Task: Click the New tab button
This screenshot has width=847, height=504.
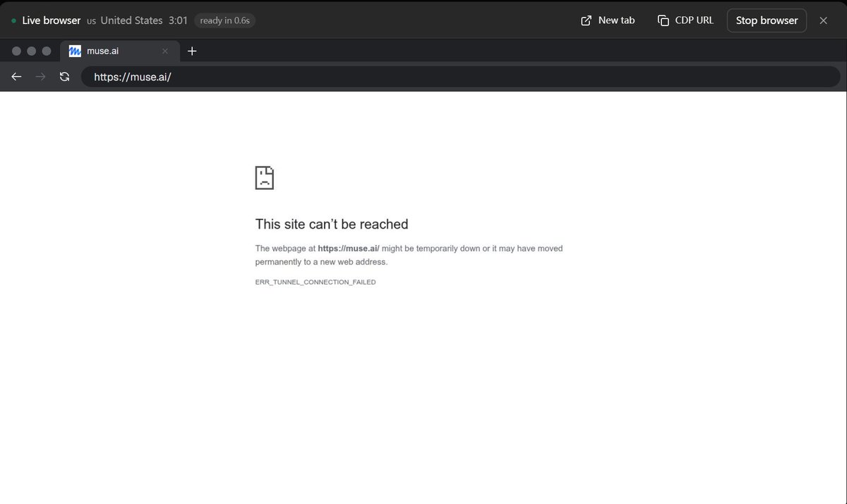Action: pos(608,20)
